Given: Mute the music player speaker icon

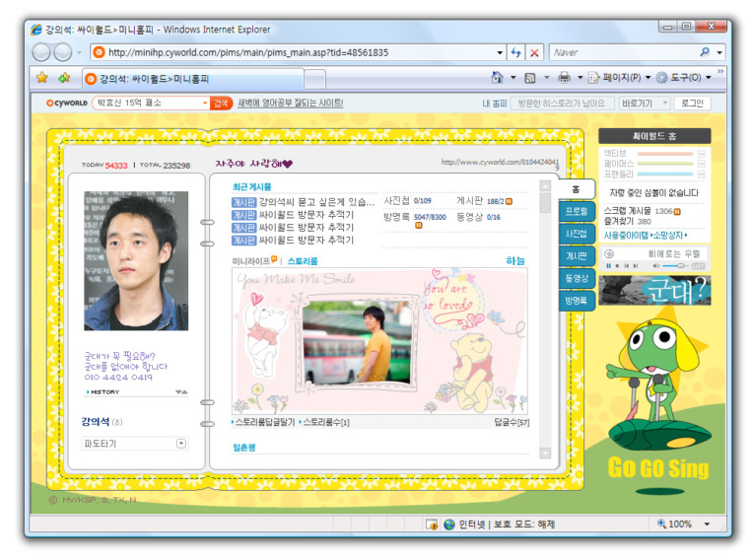Looking at the screenshot, I should tap(656, 265).
